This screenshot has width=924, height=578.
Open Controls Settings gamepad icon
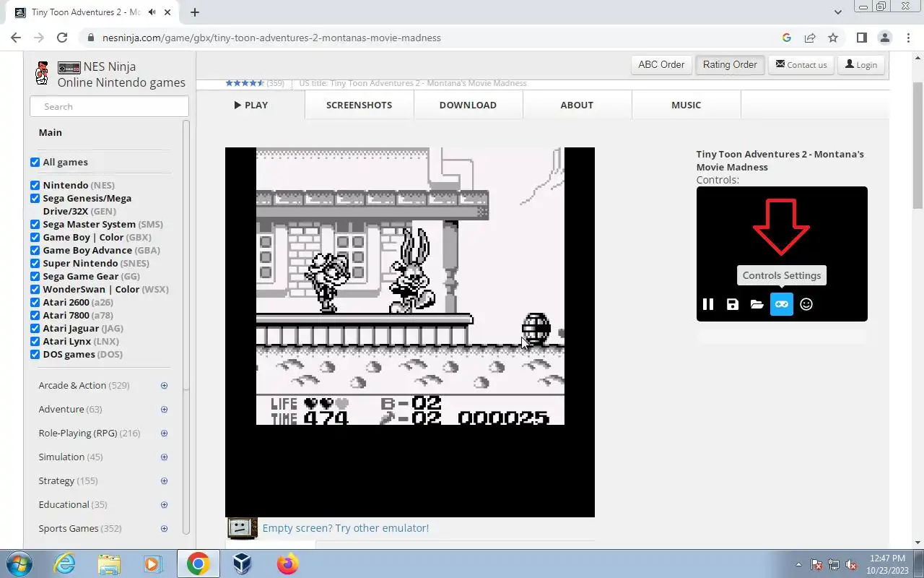(x=782, y=304)
